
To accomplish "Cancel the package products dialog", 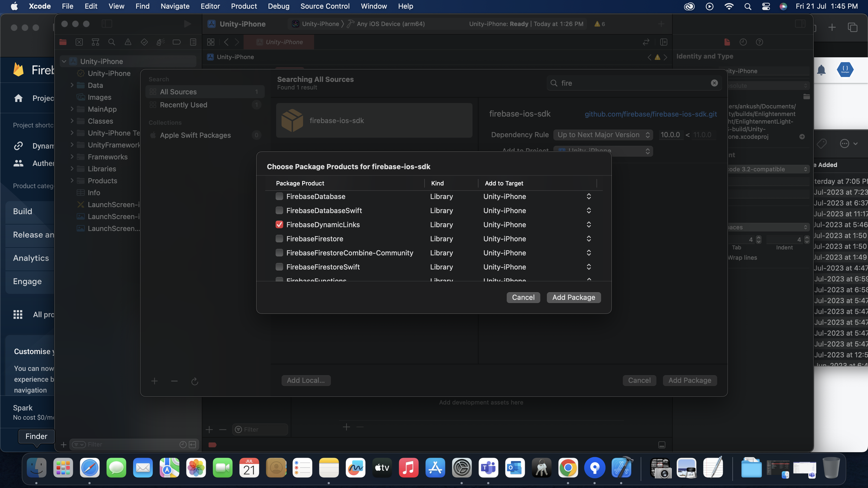I will tap(523, 297).
